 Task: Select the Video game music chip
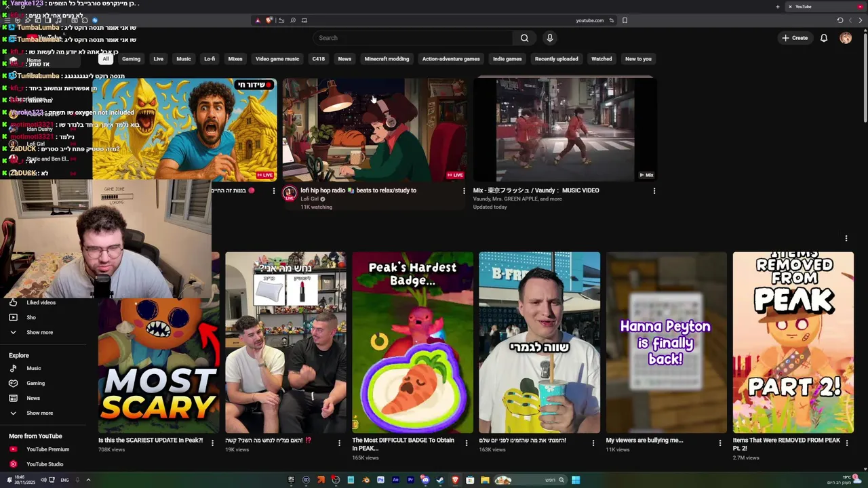[x=277, y=59]
